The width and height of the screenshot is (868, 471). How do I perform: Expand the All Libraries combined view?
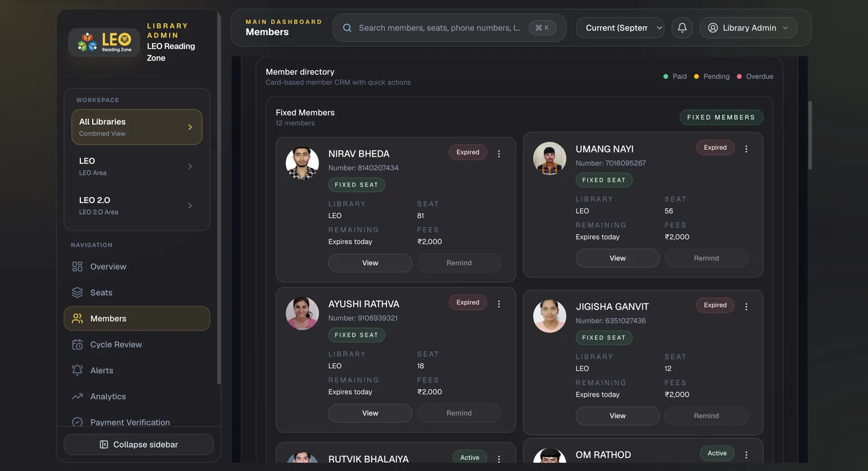point(137,127)
